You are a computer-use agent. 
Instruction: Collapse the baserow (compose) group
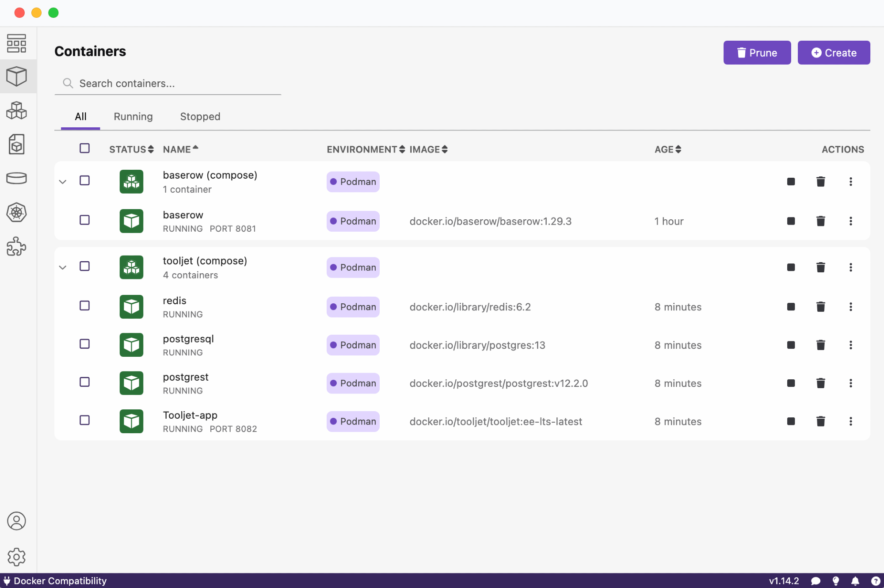coord(63,182)
